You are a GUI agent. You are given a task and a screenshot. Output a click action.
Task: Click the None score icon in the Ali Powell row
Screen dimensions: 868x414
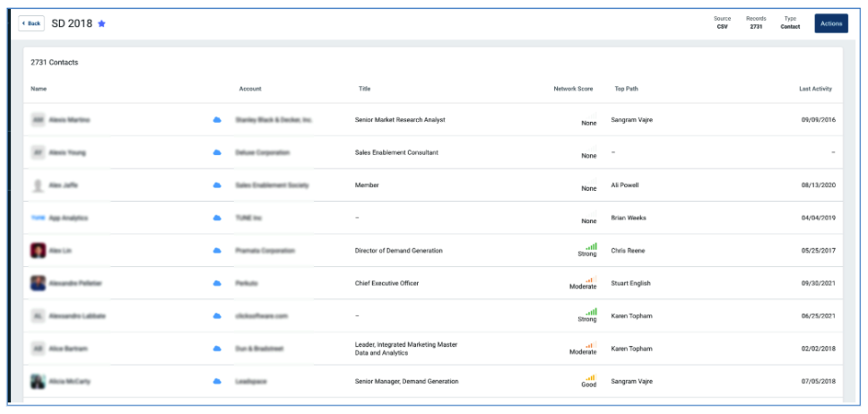pos(591,181)
